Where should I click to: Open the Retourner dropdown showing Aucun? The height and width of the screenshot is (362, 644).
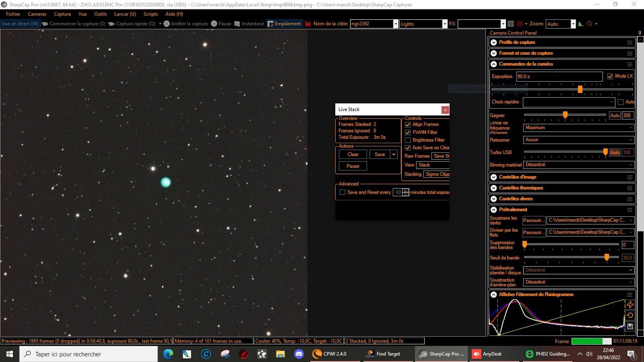[x=577, y=140]
